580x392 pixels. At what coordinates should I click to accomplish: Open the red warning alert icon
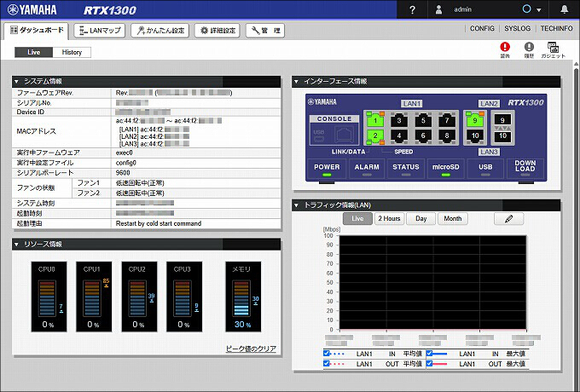pos(505,47)
